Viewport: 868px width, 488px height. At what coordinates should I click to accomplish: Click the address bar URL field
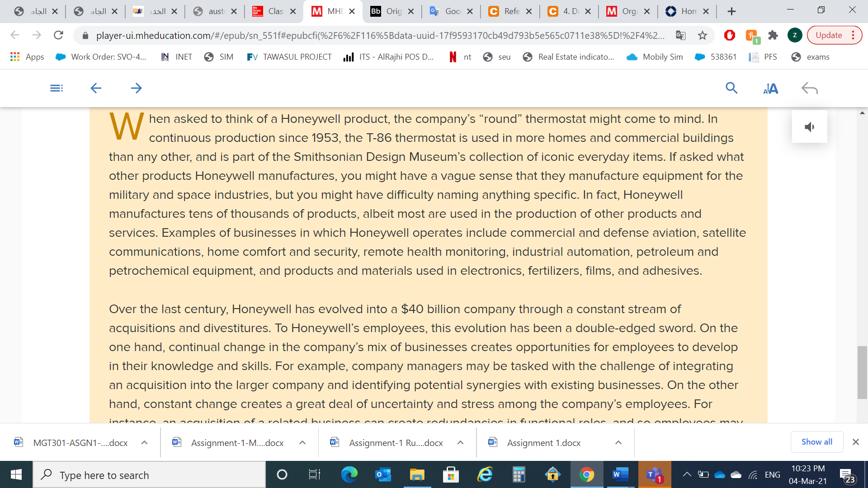pos(380,35)
